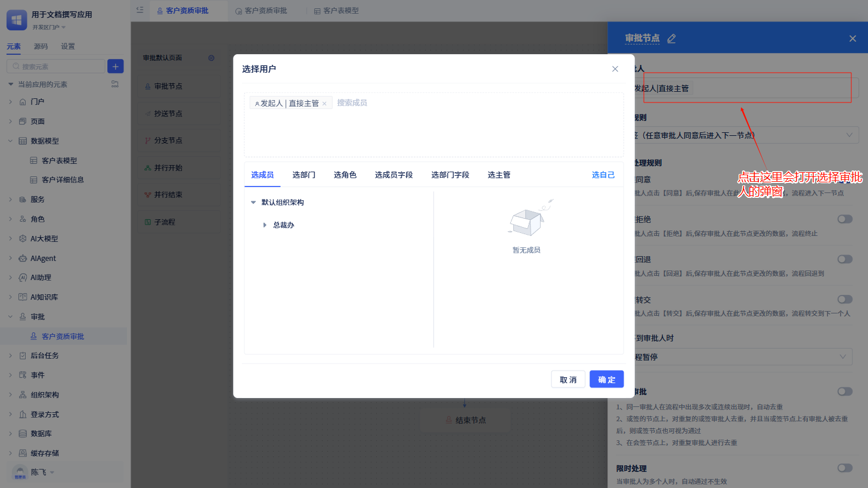Click the 登录方式 icon in the tree
Image resolution: width=868 pixels, height=488 pixels.
point(23,414)
